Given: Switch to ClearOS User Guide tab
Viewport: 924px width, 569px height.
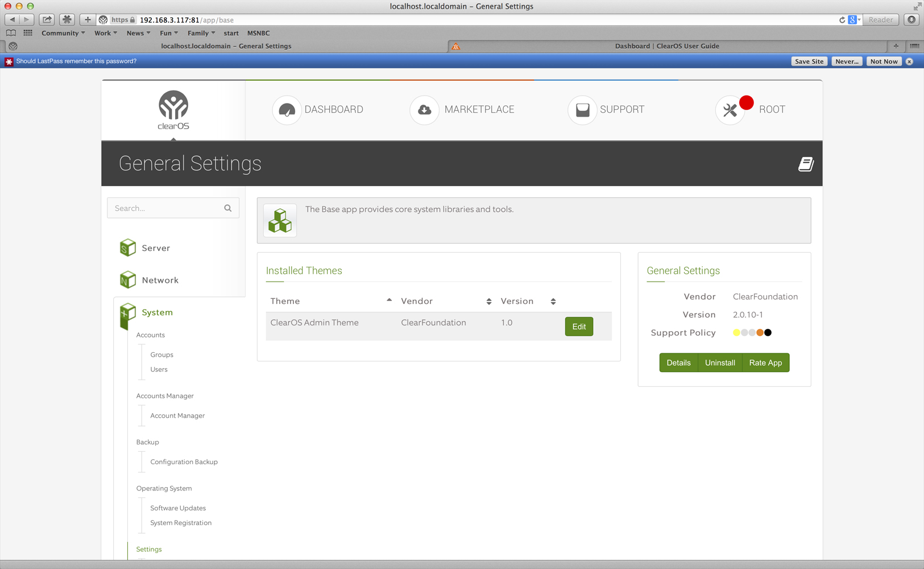Looking at the screenshot, I should [x=667, y=46].
